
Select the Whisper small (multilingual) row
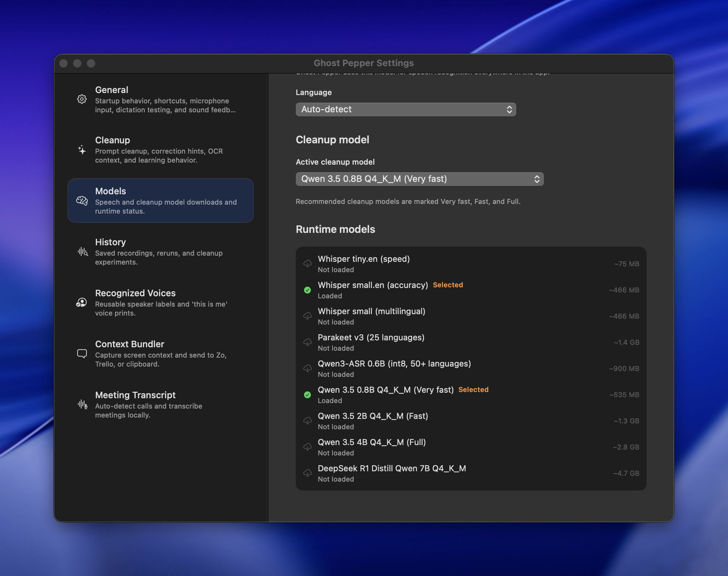[x=471, y=316]
